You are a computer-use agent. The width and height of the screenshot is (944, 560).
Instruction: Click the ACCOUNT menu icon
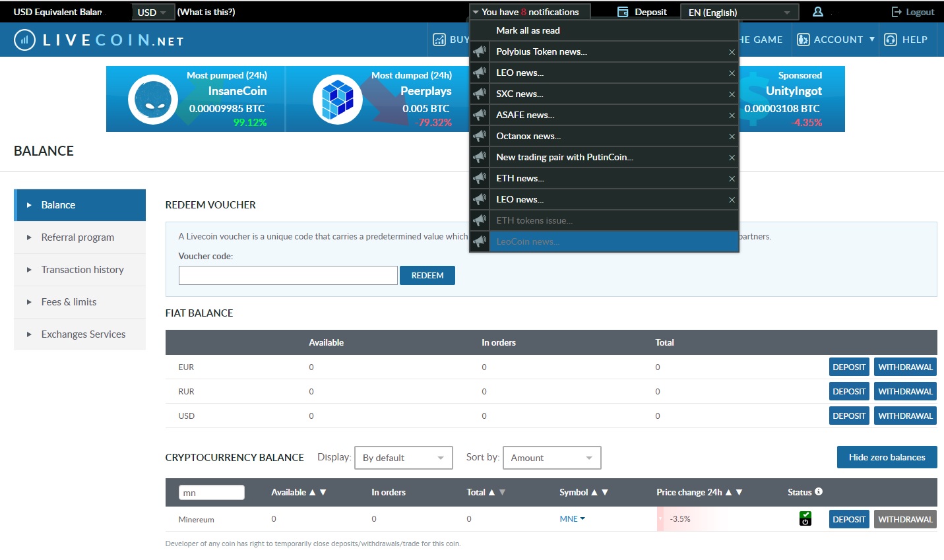pyautogui.click(x=803, y=40)
